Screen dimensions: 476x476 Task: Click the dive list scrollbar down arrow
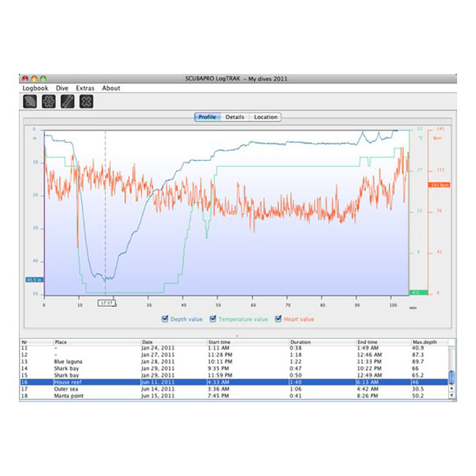(x=451, y=396)
